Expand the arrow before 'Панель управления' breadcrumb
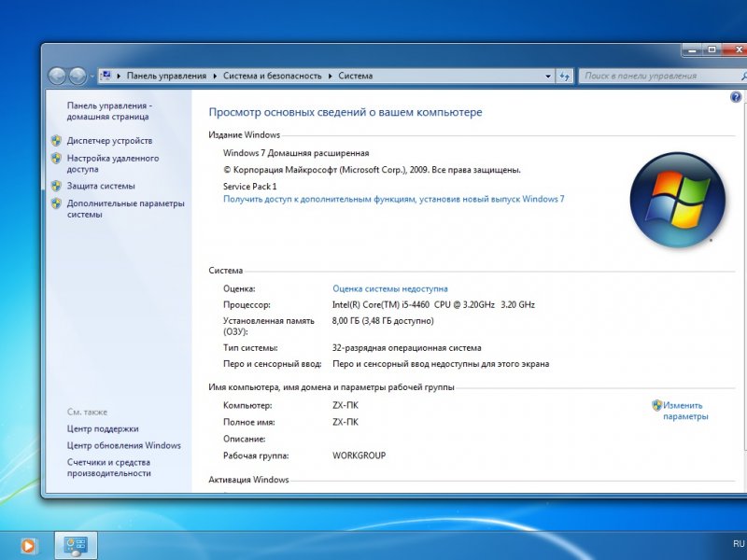Screen dimensions: 747x560 [x=119, y=76]
